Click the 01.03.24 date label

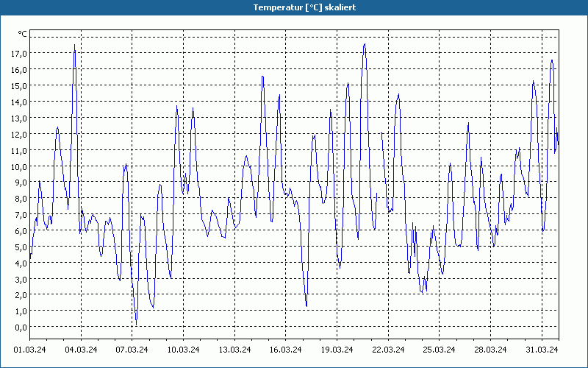(x=29, y=350)
